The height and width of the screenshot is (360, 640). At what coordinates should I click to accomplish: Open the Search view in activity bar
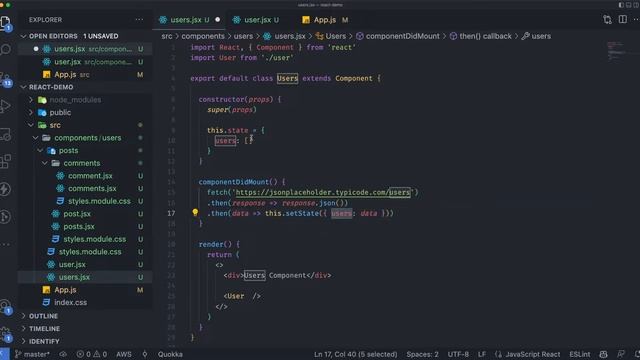pyautogui.click(x=6, y=50)
